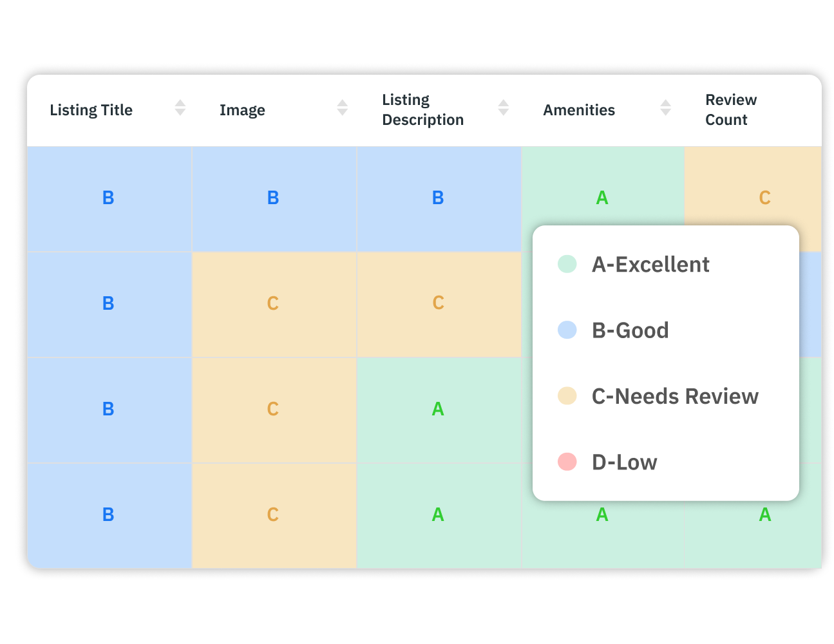Sort by the Listing Title column arrows
Image resolution: width=834 pixels, height=644 pixels.
click(x=180, y=108)
